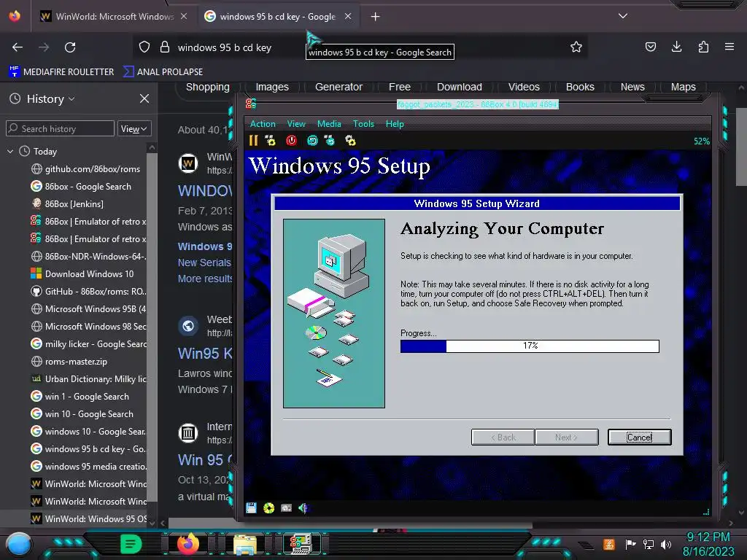
Task: Click the Firefox icon in the taskbar
Action: [x=187, y=543]
